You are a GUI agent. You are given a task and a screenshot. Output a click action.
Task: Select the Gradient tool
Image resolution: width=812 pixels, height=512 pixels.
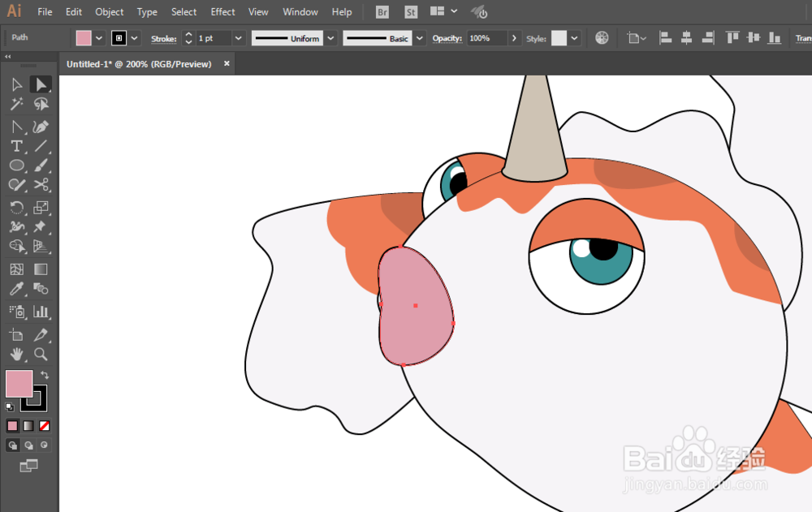click(x=41, y=269)
